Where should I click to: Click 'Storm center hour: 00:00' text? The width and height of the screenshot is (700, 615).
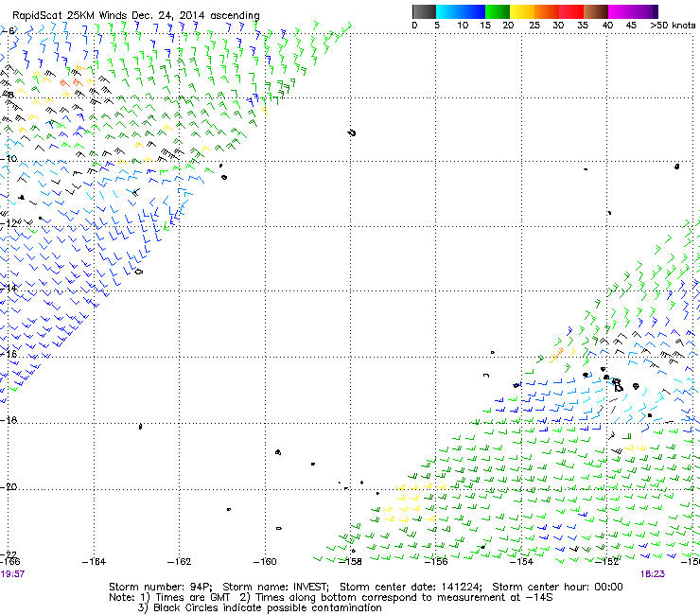[x=557, y=587]
